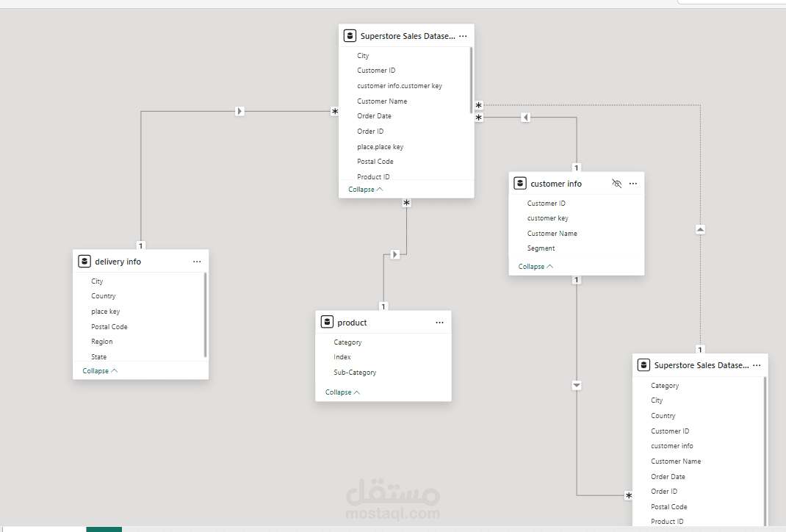Click the table icon on the product header

(327, 322)
